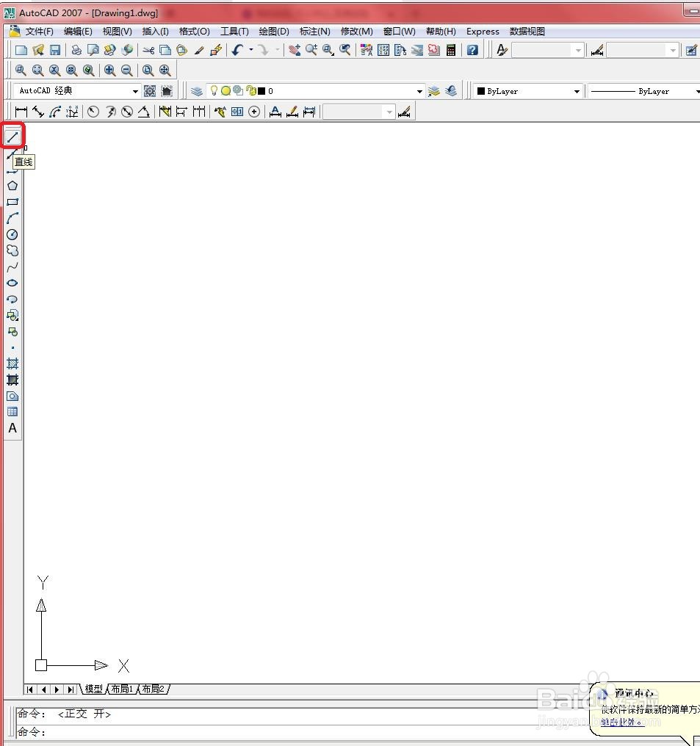Click the Table tool in draw toolbar
The width and height of the screenshot is (700, 746).
pyautogui.click(x=12, y=412)
